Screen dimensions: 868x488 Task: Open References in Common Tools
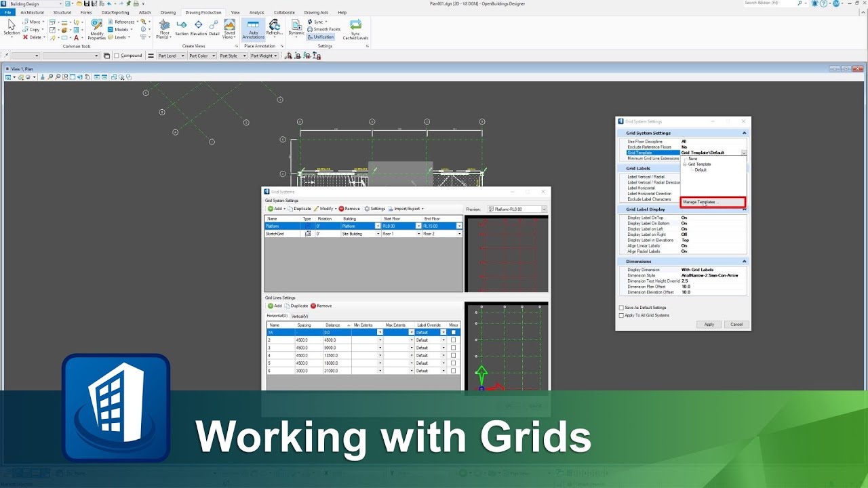click(123, 22)
